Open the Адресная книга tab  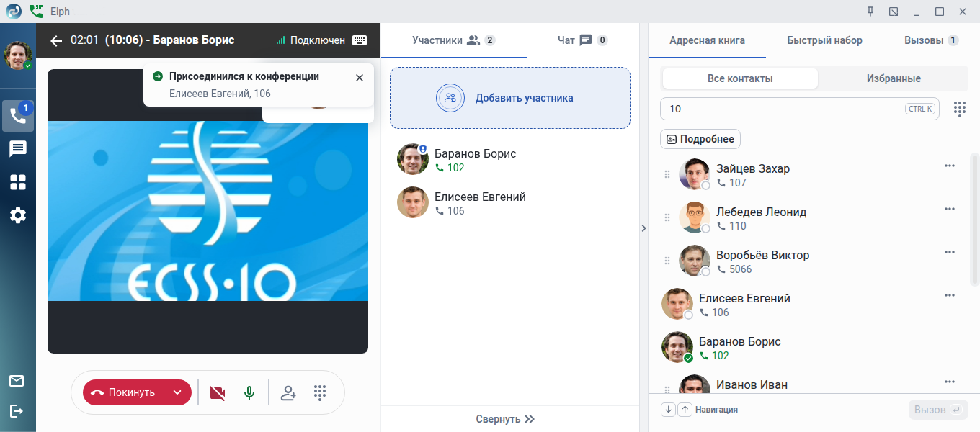(707, 40)
